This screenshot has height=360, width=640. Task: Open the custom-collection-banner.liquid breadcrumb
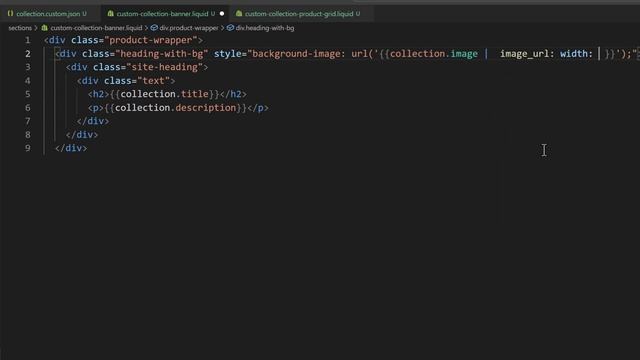[x=96, y=28]
